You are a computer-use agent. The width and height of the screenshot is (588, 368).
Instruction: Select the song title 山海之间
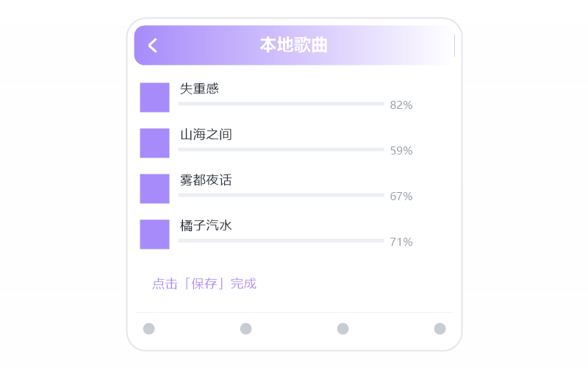tap(206, 134)
